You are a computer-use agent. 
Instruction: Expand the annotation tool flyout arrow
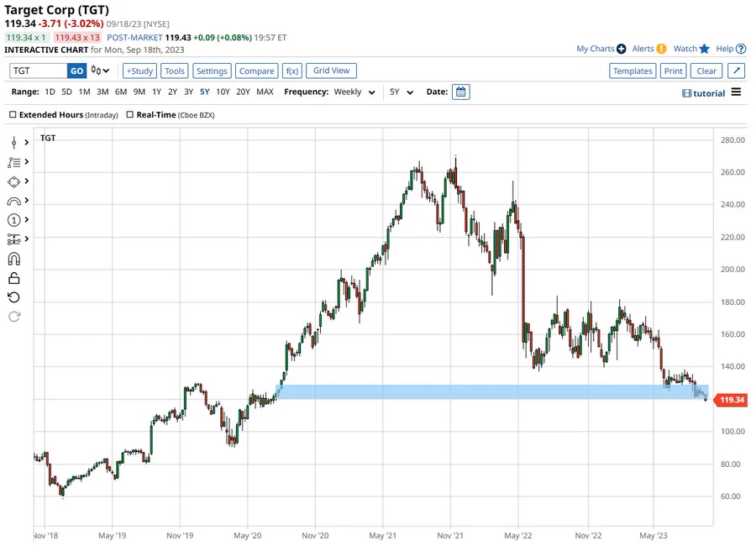point(27,161)
